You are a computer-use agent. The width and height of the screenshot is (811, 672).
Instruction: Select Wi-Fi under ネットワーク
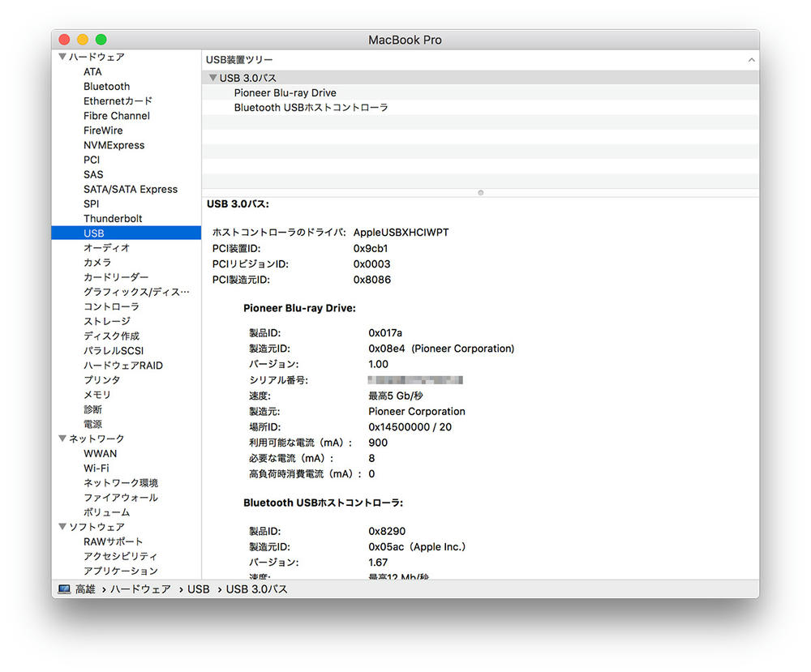(x=97, y=469)
